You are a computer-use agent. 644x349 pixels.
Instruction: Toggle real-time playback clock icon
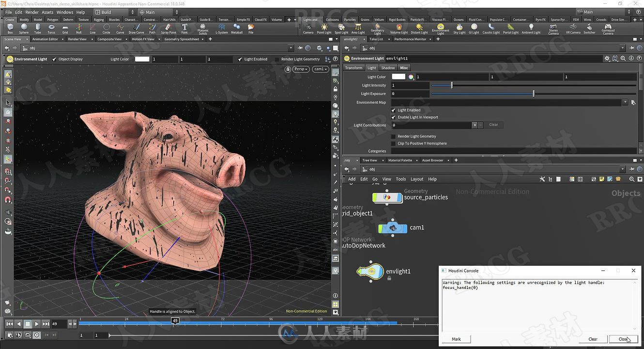click(37, 335)
